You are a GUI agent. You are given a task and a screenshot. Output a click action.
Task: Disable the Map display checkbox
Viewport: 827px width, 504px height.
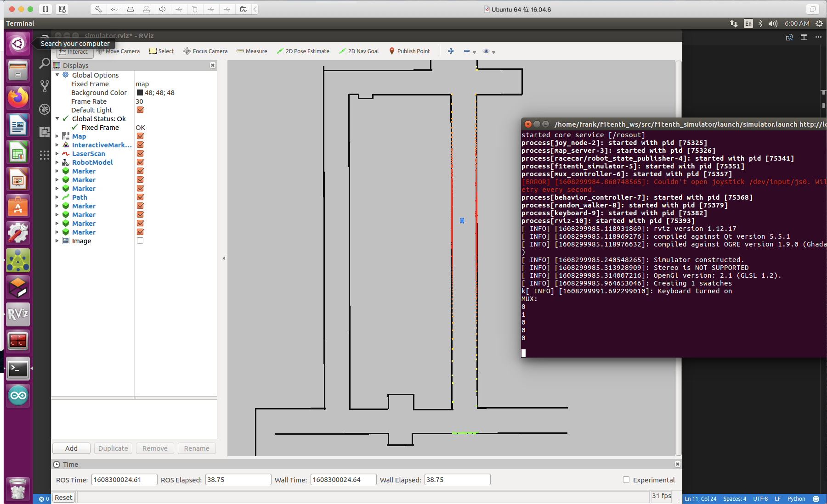pyautogui.click(x=140, y=136)
